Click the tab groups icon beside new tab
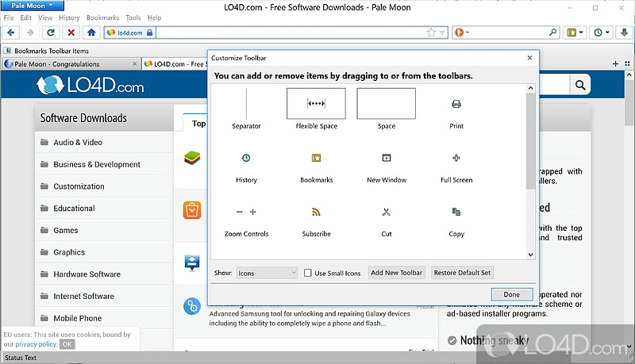Viewport: 635px width, 364px height. pyautogui.click(x=627, y=63)
